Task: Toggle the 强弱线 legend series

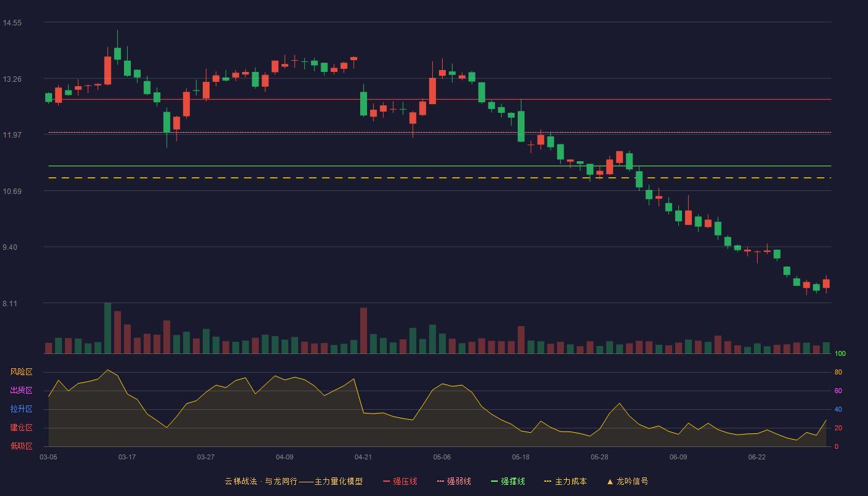Action: [x=454, y=481]
